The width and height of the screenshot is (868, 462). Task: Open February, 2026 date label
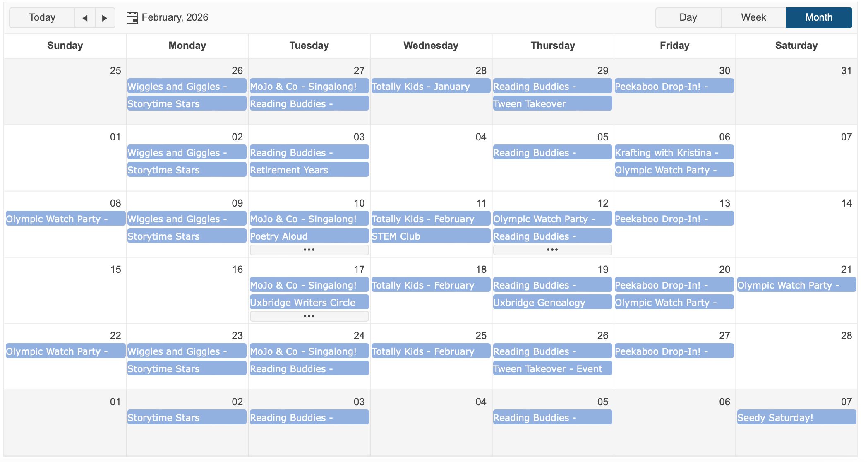point(175,17)
